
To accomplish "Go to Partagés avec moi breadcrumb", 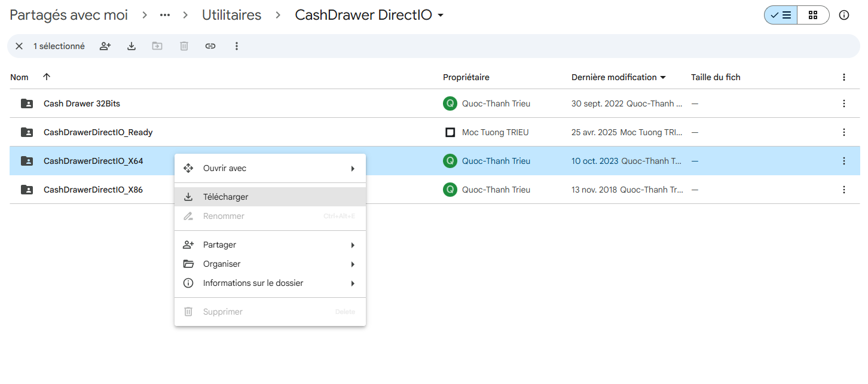I will 69,16.
